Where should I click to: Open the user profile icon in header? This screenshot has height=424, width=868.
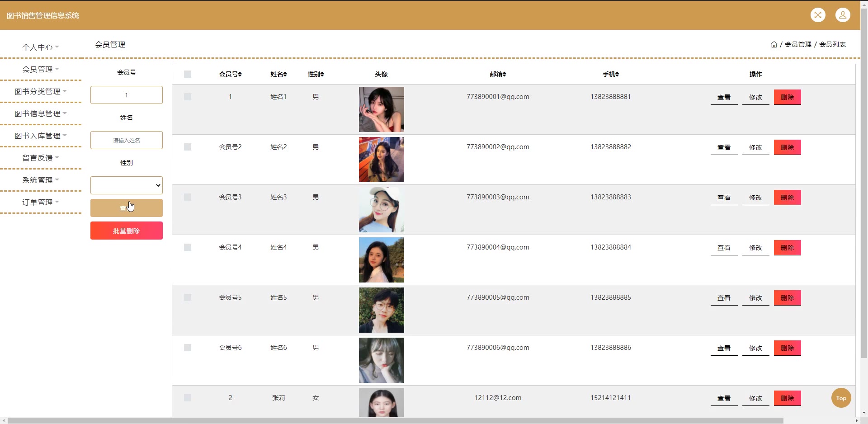[x=843, y=15]
